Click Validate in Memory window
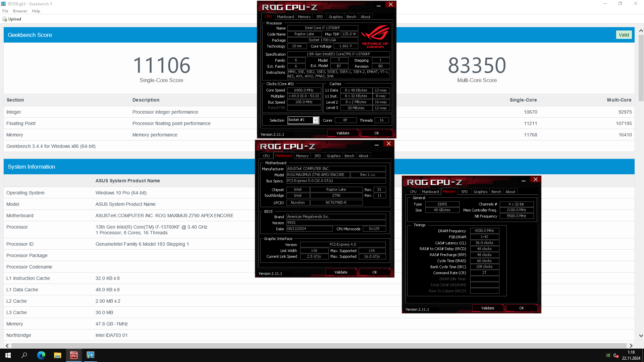Image resolution: width=644 pixels, height=362 pixels. tap(488, 308)
